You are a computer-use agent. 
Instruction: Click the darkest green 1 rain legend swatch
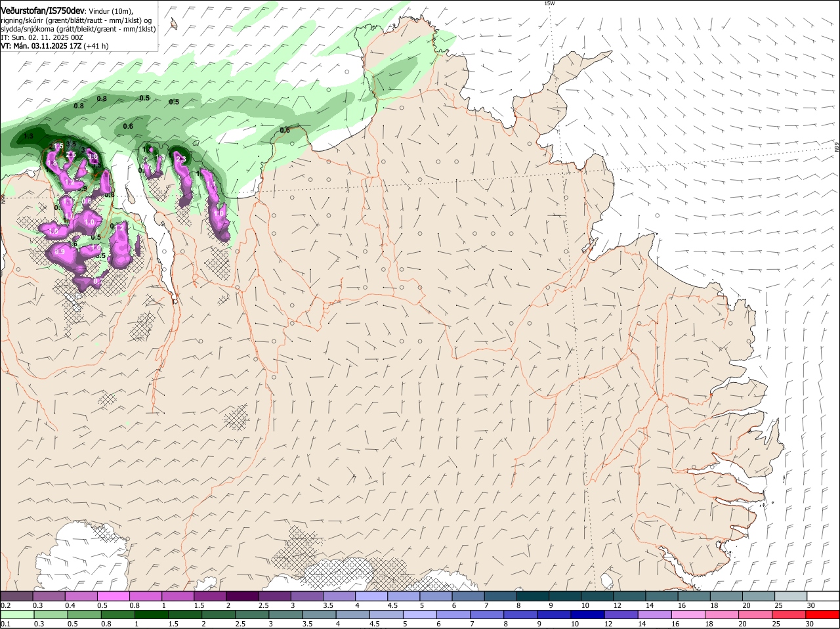tap(152, 615)
